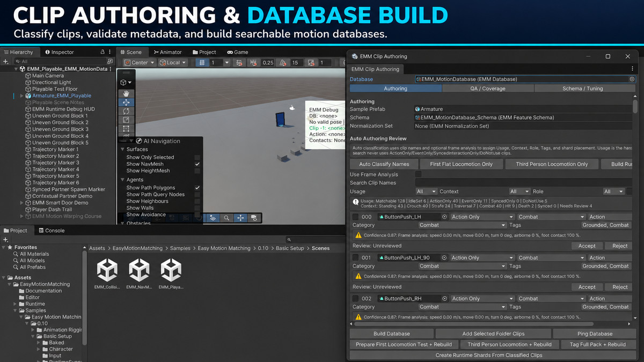Open the Center pivot mode dropdown
Screen dimensions: 644x362
click(139, 63)
